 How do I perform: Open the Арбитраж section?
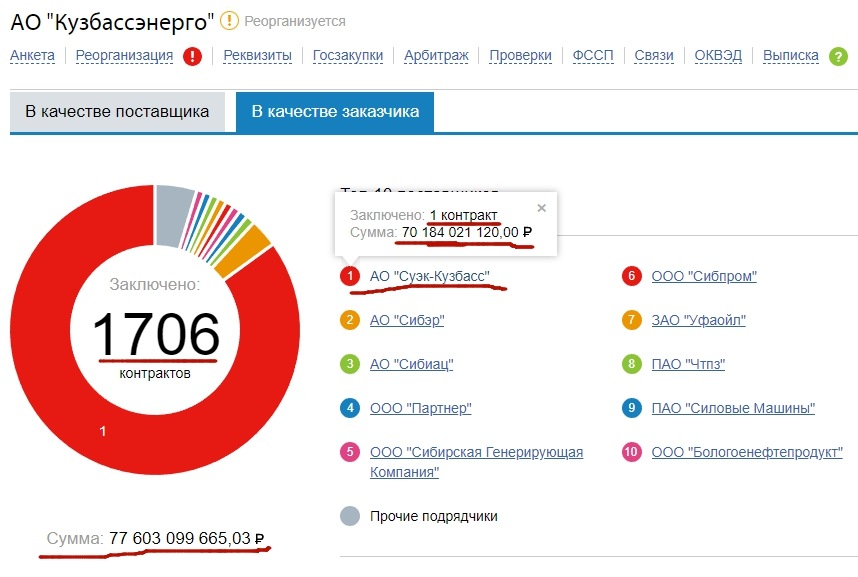tap(436, 55)
